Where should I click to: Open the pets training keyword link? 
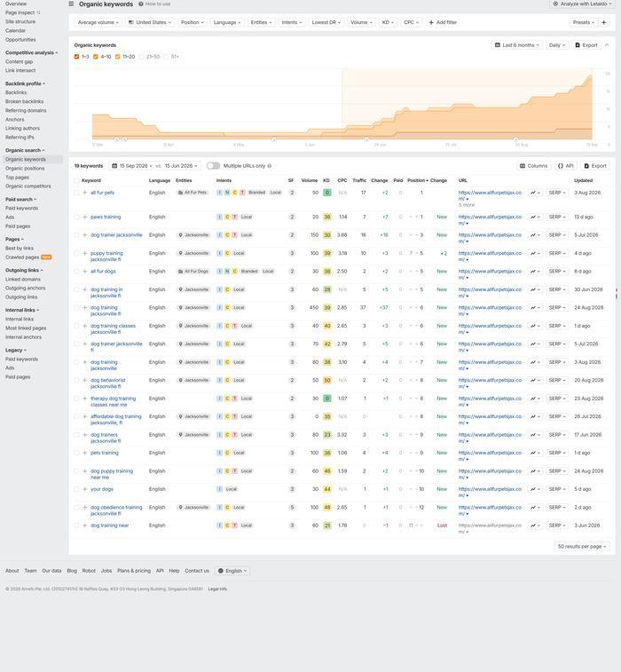[x=105, y=453]
